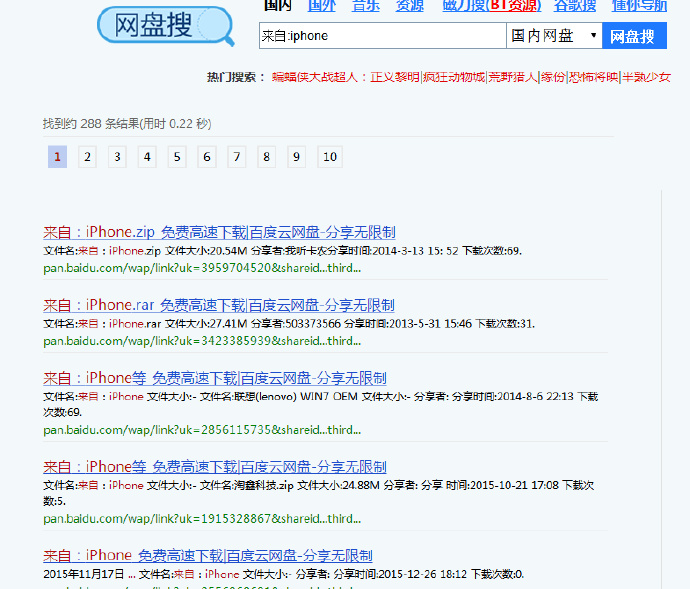Open iPhone等 result above the 鸿鑫科技.zip description
The image size is (690, 589).
(215, 467)
